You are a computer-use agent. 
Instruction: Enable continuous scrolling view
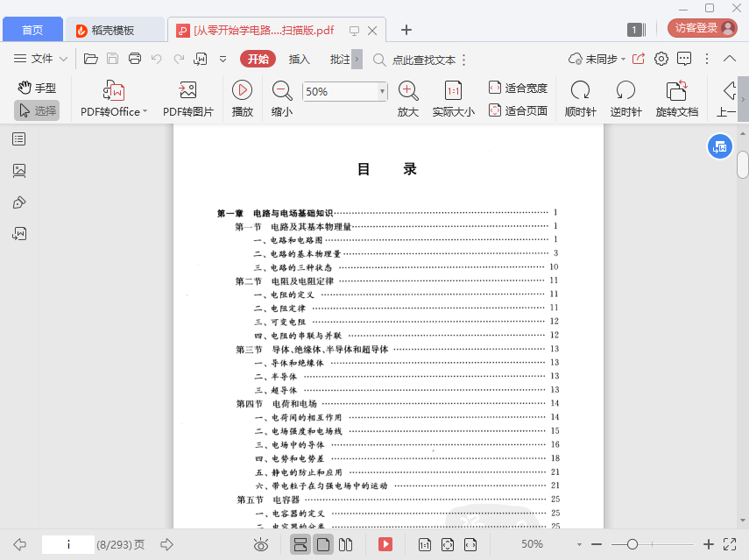pyautogui.click(x=300, y=544)
